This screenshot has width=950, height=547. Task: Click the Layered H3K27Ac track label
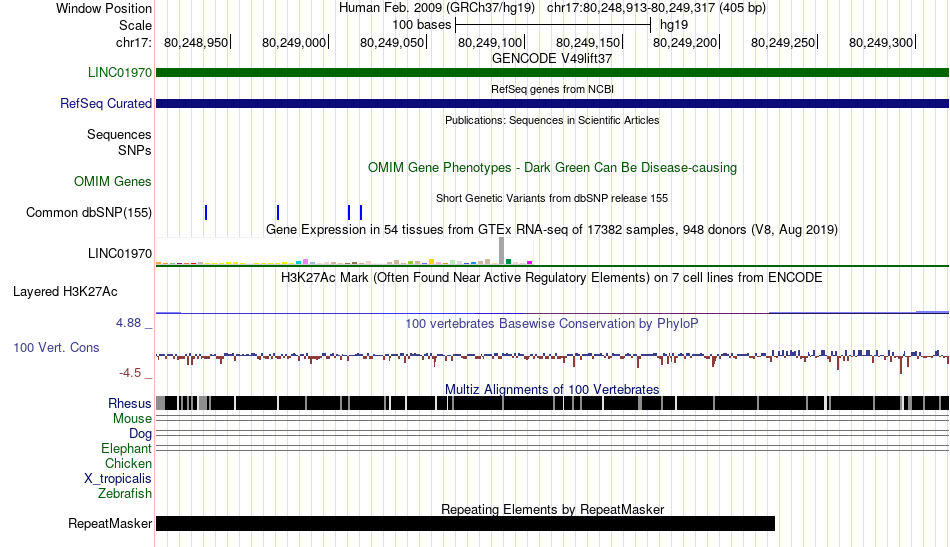coord(65,292)
